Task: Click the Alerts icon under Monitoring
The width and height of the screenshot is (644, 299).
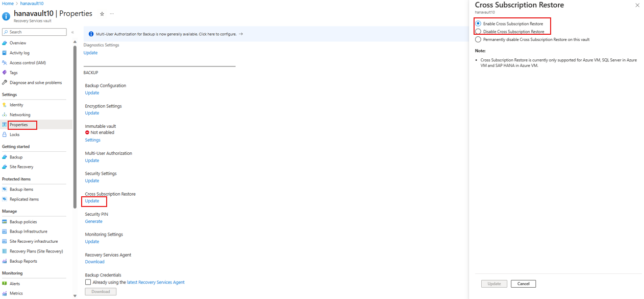Action: (x=5, y=284)
